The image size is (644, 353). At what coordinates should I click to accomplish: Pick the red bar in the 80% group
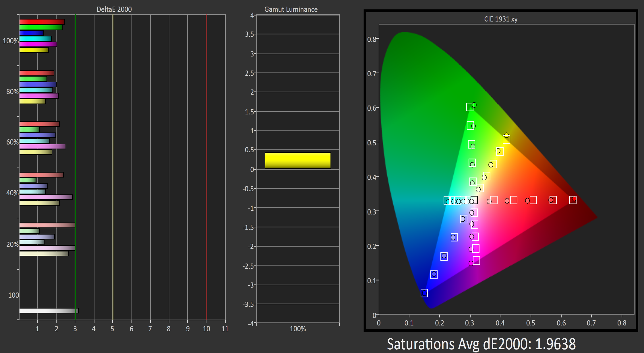36,73
